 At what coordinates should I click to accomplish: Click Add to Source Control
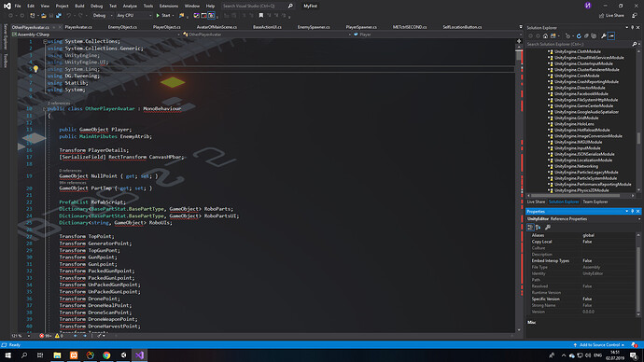599,345
